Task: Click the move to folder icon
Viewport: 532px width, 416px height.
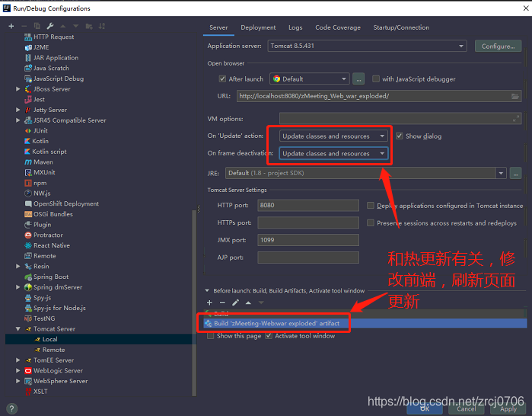Action: pos(89,26)
